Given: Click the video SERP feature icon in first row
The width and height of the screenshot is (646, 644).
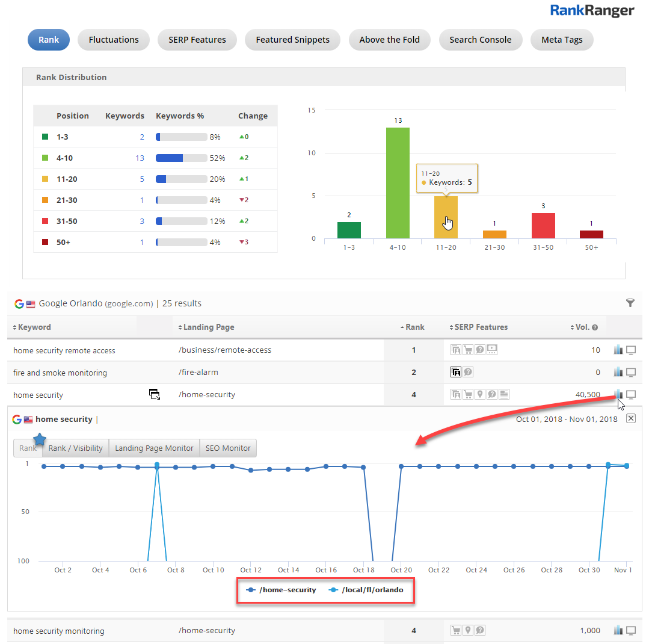Looking at the screenshot, I should coord(492,350).
